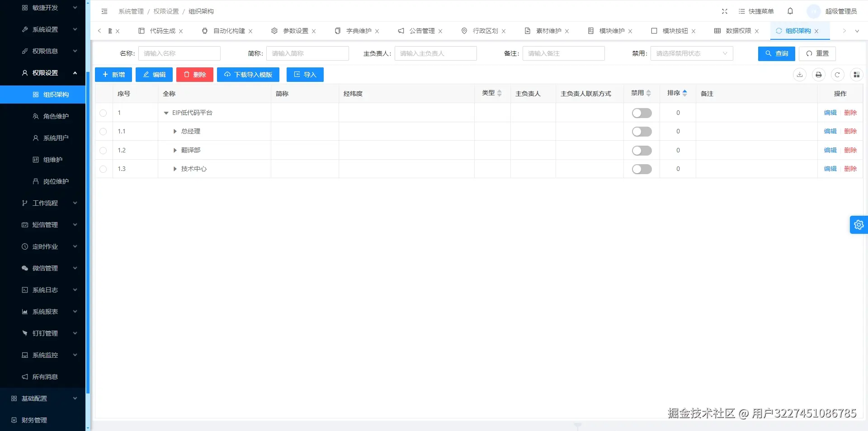The image size is (868, 431).
Task: Select the radio for 技术中心 row
Action: coord(103,169)
